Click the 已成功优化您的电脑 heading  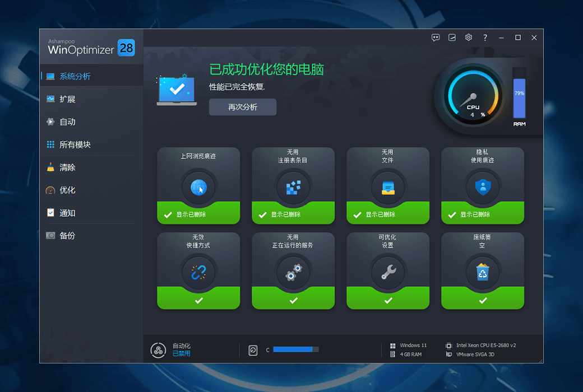pyautogui.click(x=267, y=69)
